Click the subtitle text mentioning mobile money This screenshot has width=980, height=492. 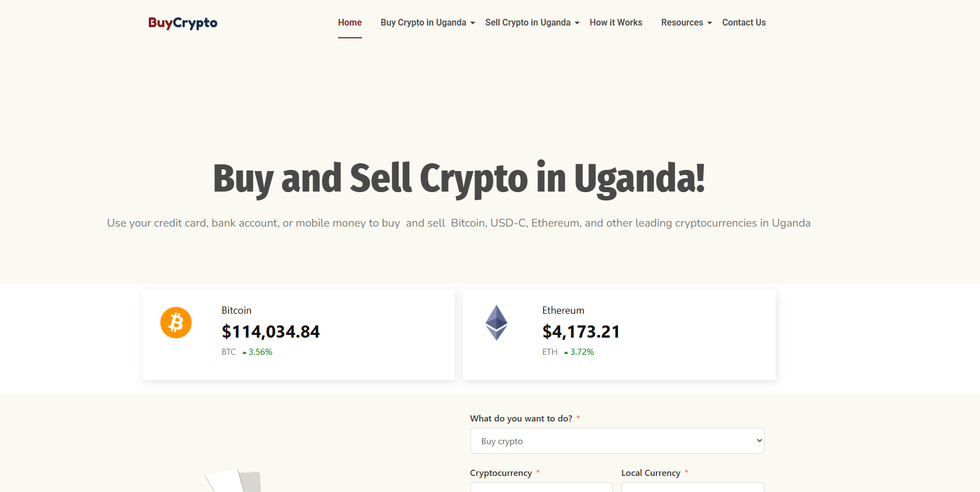coord(459,223)
